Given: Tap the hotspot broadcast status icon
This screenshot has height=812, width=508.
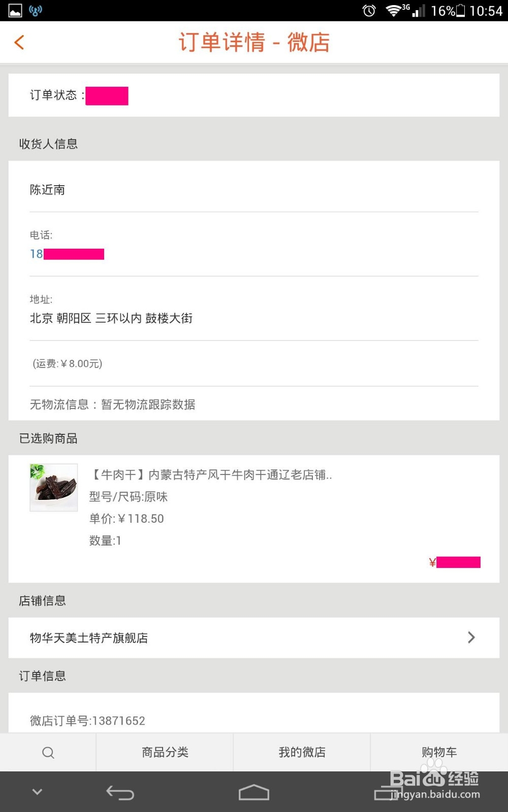Looking at the screenshot, I should [x=36, y=11].
